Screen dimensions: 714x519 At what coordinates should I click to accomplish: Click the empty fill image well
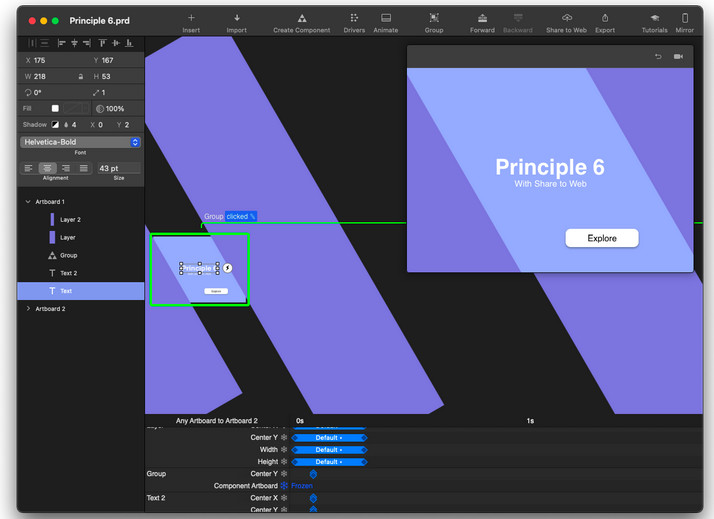(76, 108)
